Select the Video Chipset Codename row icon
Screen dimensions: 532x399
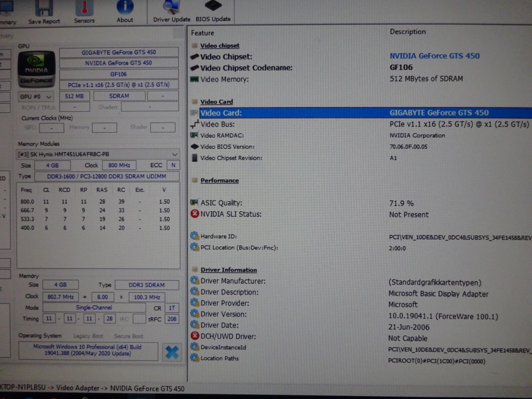pos(195,68)
